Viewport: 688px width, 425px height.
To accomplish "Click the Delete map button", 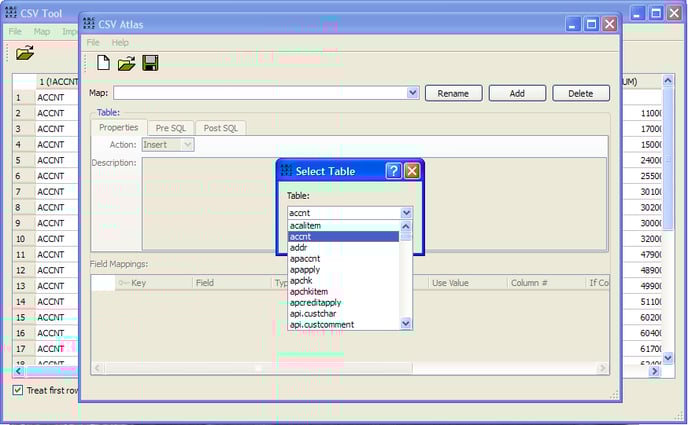I will 580,93.
